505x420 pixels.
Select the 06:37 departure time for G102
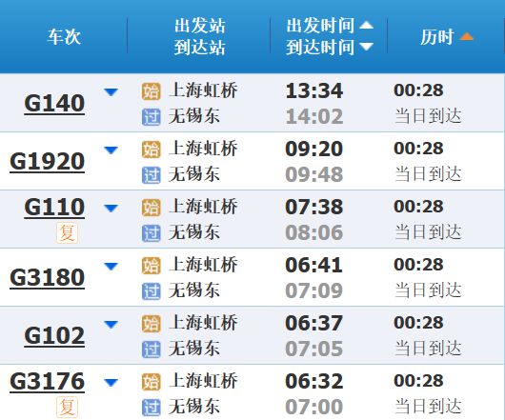[314, 323]
